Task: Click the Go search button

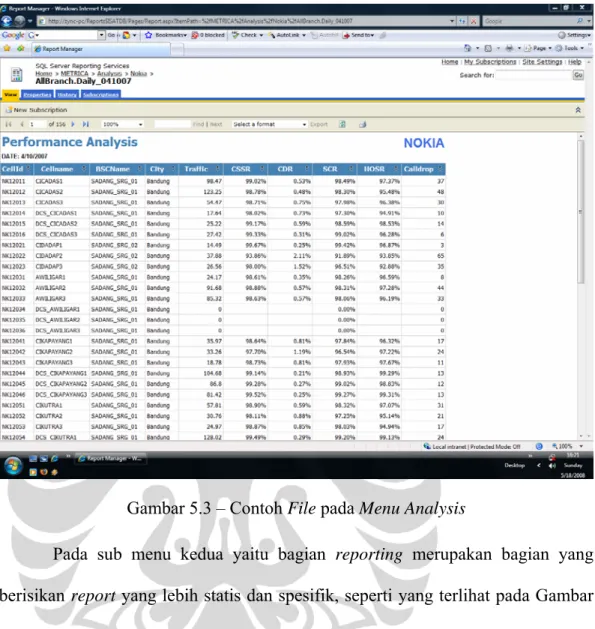Action: coord(578,75)
